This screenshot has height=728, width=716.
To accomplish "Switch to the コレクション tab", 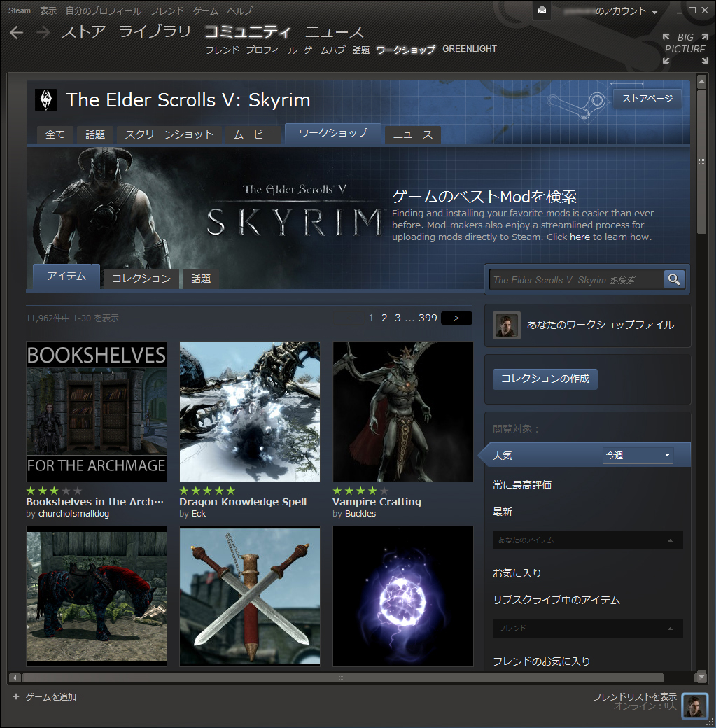I will pyautogui.click(x=141, y=279).
